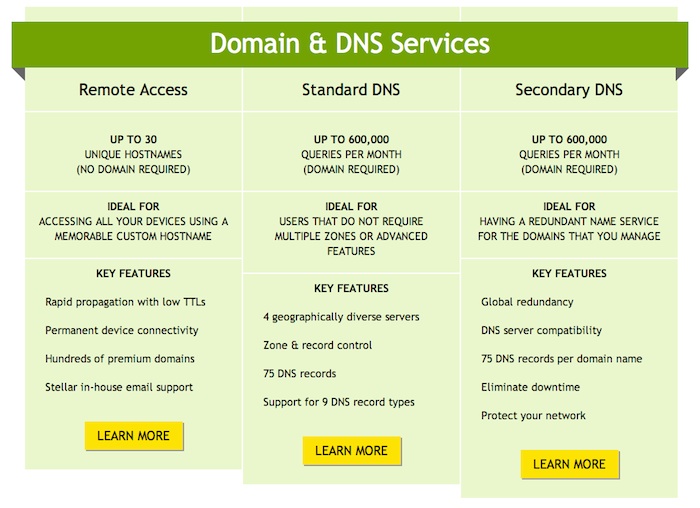Choose 'Stellar in-house email support' item
The image size is (700, 508).
[x=119, y=387]
